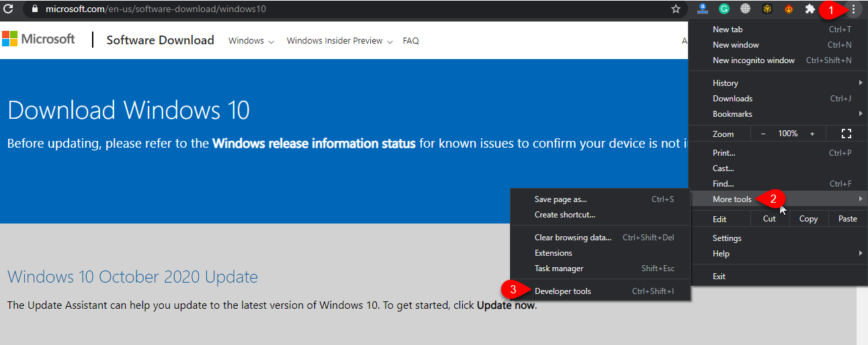
Task: Open the Extensions puzzle piece icon
Action: pyautogui.click(x=810, y=9)
